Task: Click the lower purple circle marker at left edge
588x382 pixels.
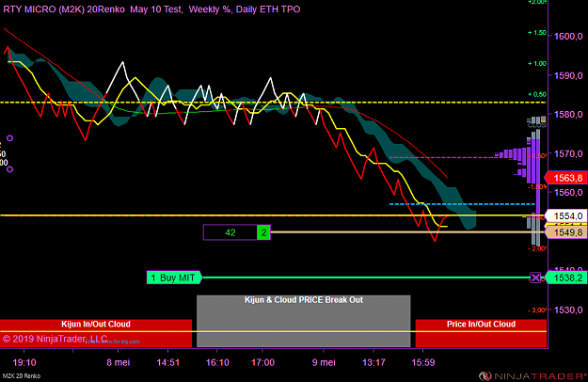Action: click(10, 169)
